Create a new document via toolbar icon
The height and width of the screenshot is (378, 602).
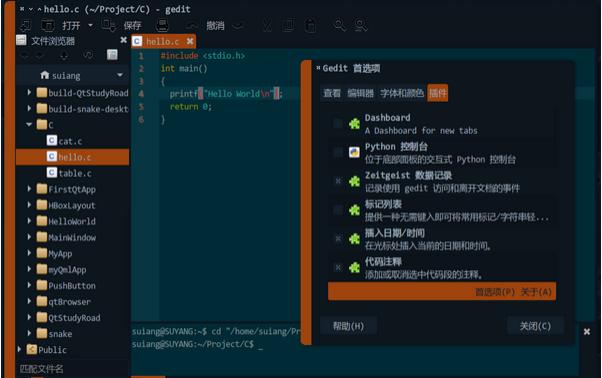25,26
